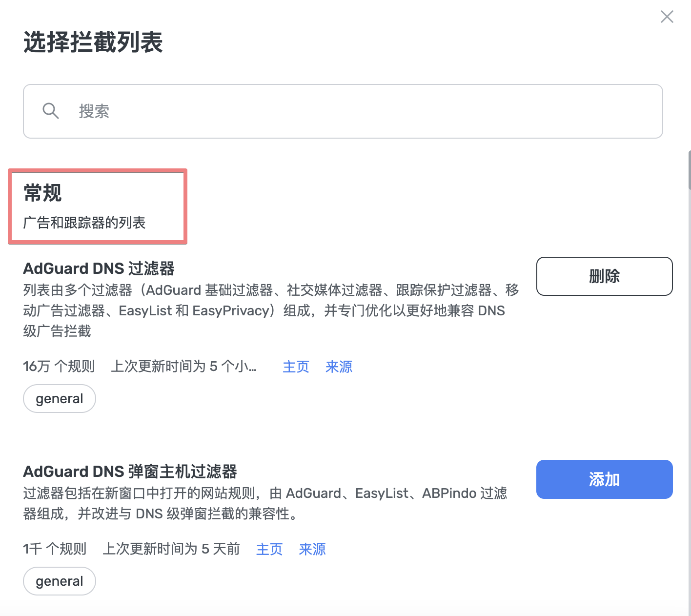Click the 16万 个规则 text
691x616 pixels.
tap(59, 366)
